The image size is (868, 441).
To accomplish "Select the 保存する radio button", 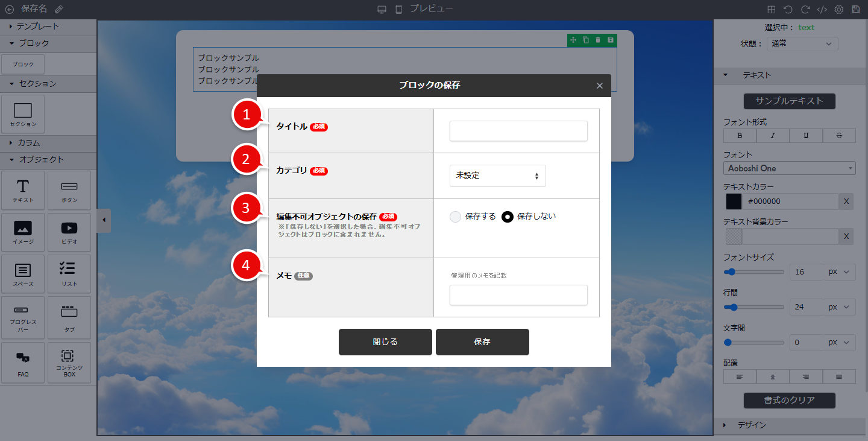I will tap(456, 217).
